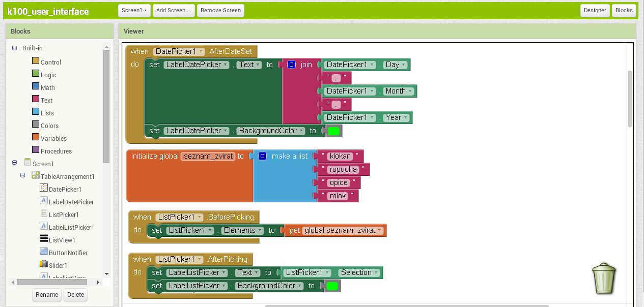Click the trash can in viewer
This screenshot has height=307, width=644.
pos(604,278)
